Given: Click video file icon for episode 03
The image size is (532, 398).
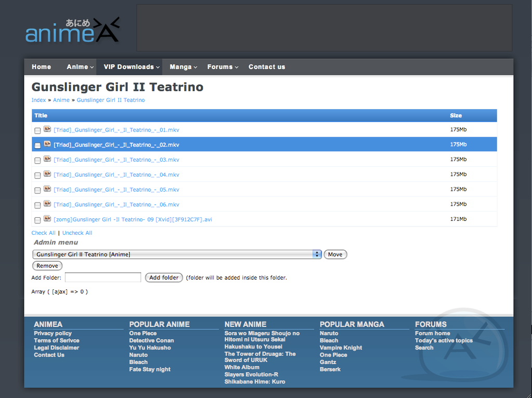Looking at the screenshot, I should pyautogui.click(x=47, y=160).
